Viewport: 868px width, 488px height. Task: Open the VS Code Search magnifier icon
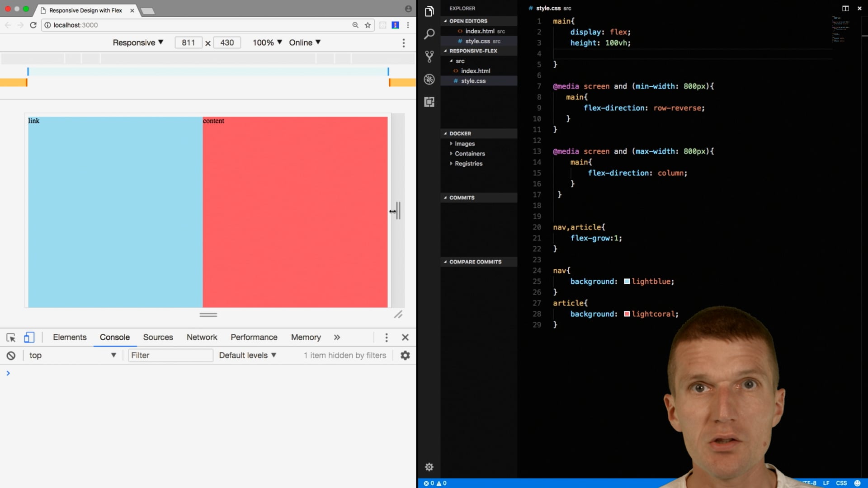pos(429,34)
